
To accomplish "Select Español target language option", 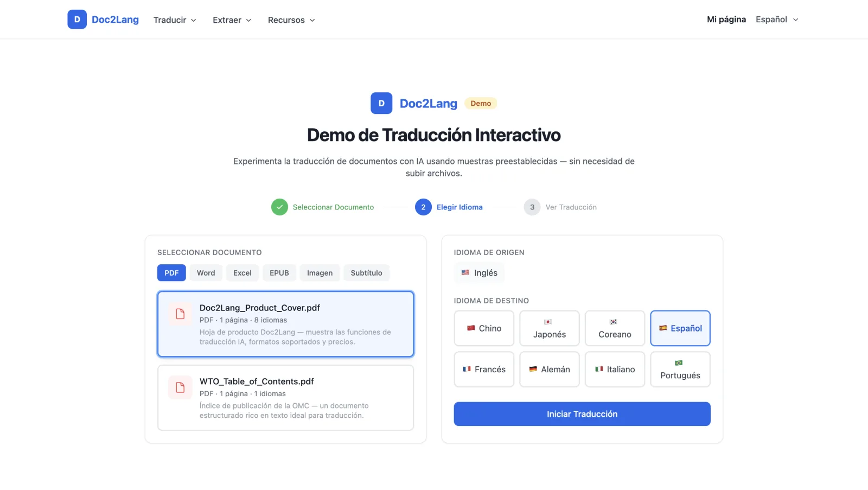I will [x=680, y=328].
